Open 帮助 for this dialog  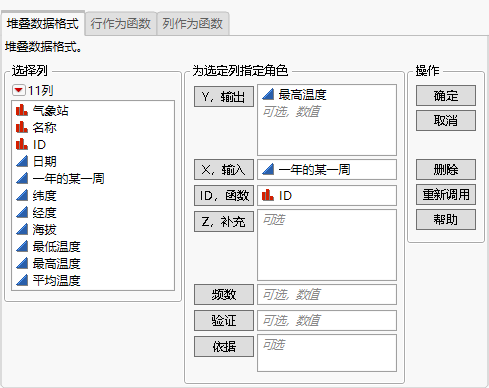pyautogui.click(x=446, y=219)
